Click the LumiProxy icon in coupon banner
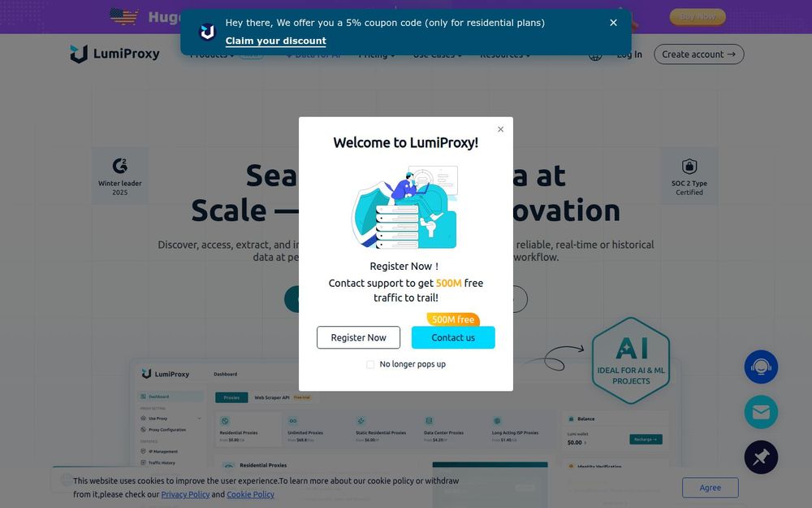Screen dimensions: 812x508 pyautogui.click(x=207, y=32)
